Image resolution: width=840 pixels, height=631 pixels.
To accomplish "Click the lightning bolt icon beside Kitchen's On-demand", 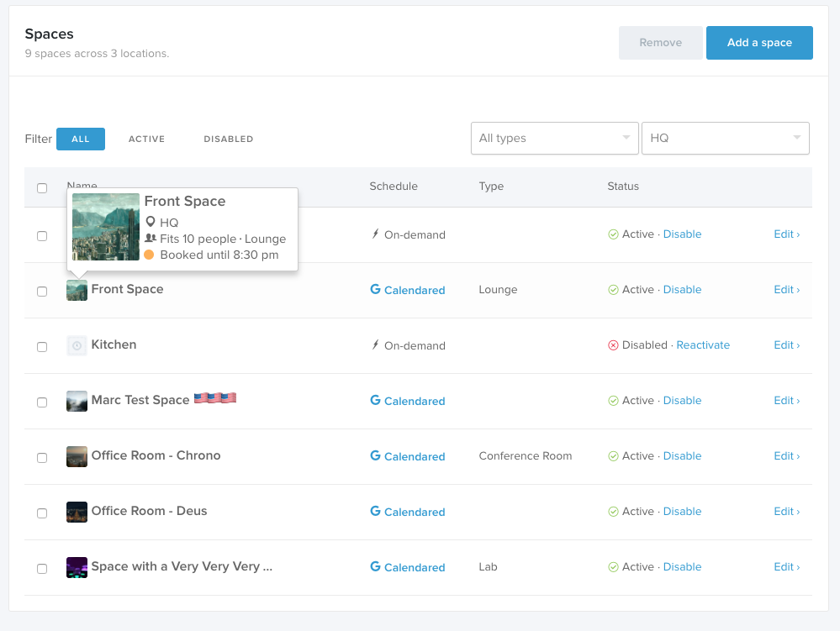I will pyautogui.click(x=376, y=344).
